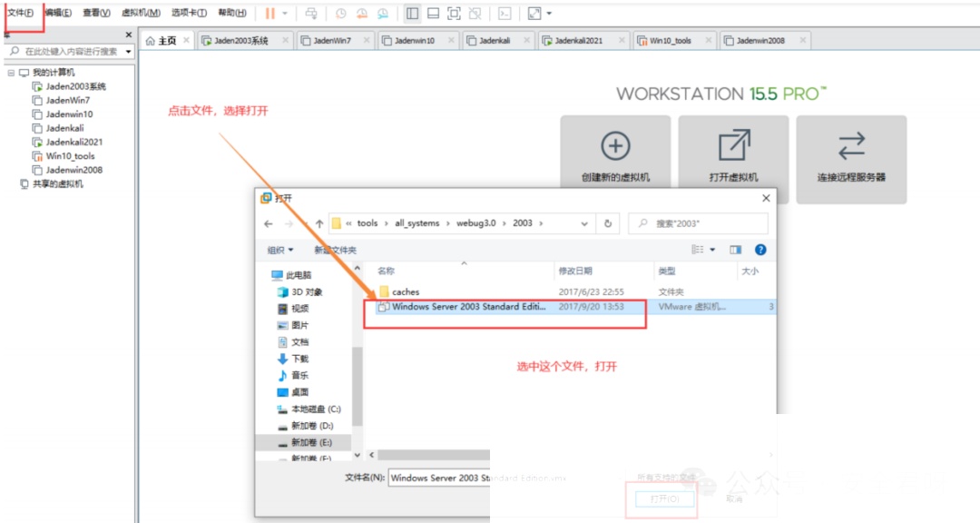Click the Refresh icon in the address bar

[x=607, y=224]
